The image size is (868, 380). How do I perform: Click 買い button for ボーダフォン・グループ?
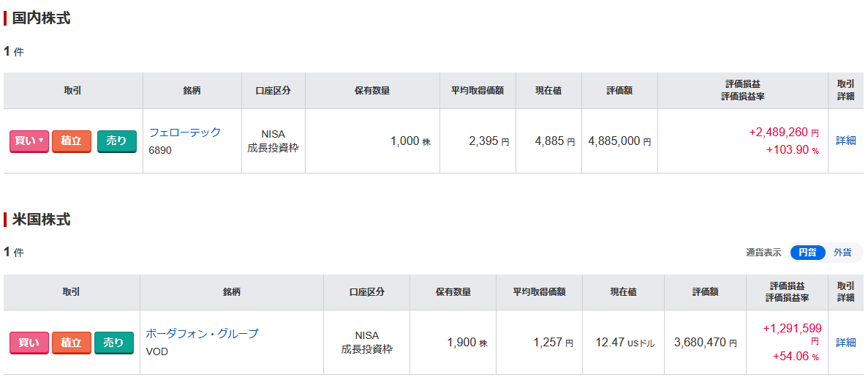29,343
